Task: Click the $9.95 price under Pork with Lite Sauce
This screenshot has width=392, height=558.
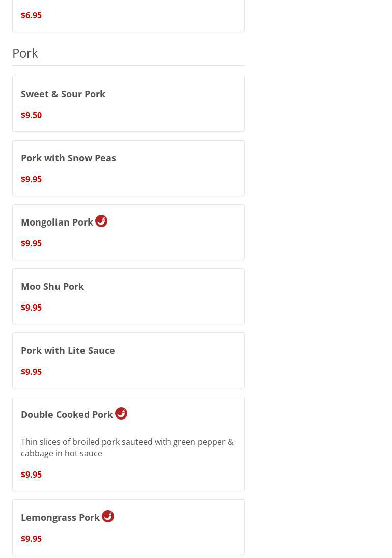Action: tap(31, 372)
